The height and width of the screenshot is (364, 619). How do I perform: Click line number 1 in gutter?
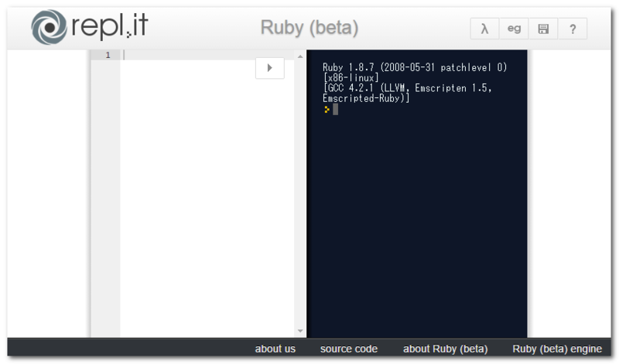coord(108,55)
